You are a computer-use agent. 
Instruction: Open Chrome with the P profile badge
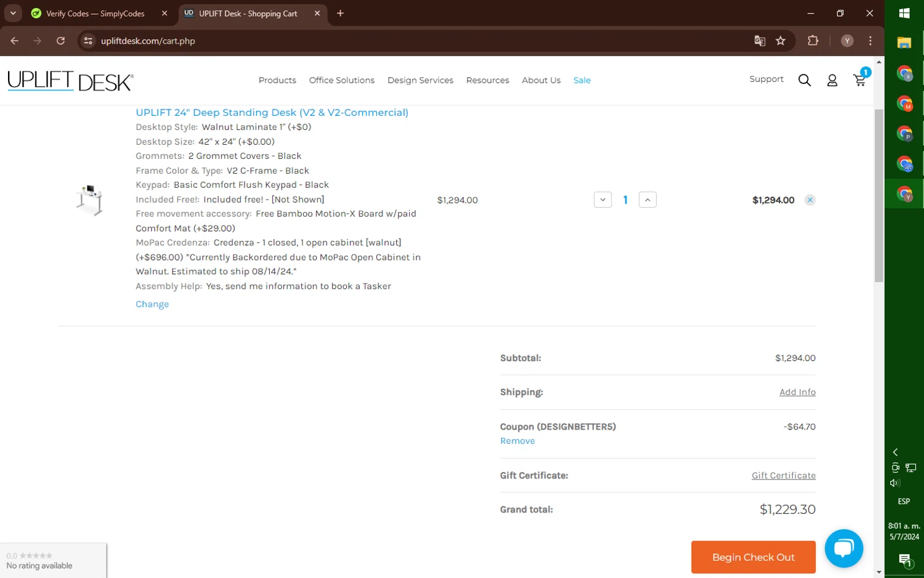click(x=904, y=134)
